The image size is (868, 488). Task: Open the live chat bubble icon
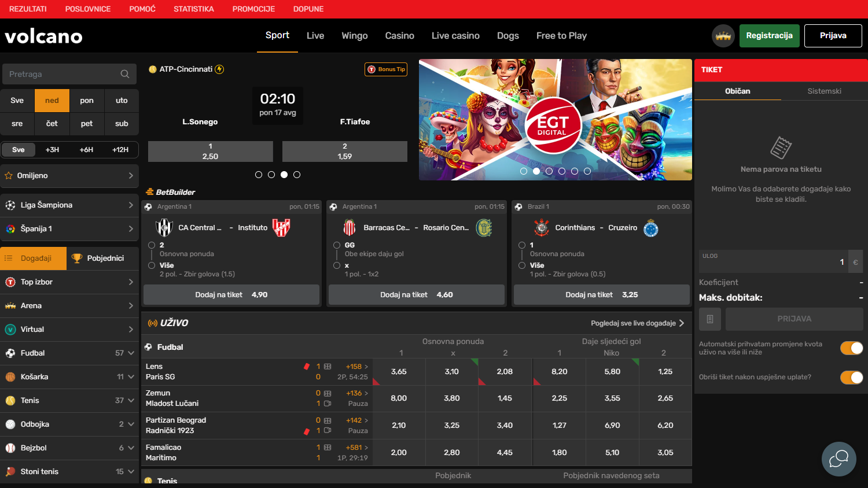[838, 459]
